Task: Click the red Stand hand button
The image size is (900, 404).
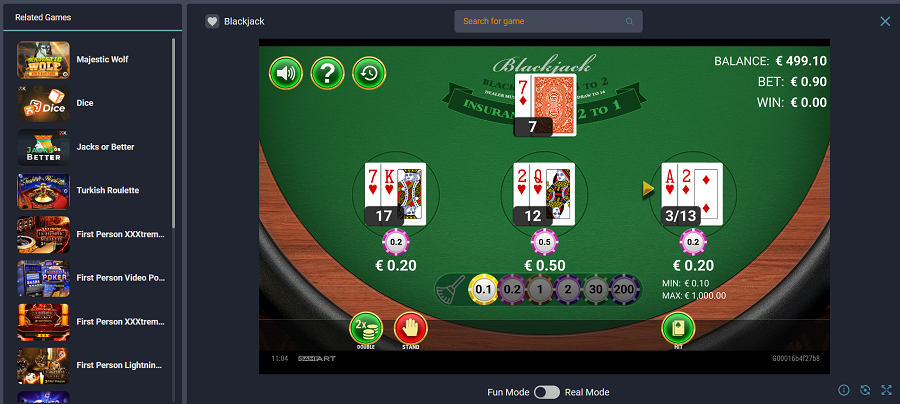Action: (x=411, y=330)
